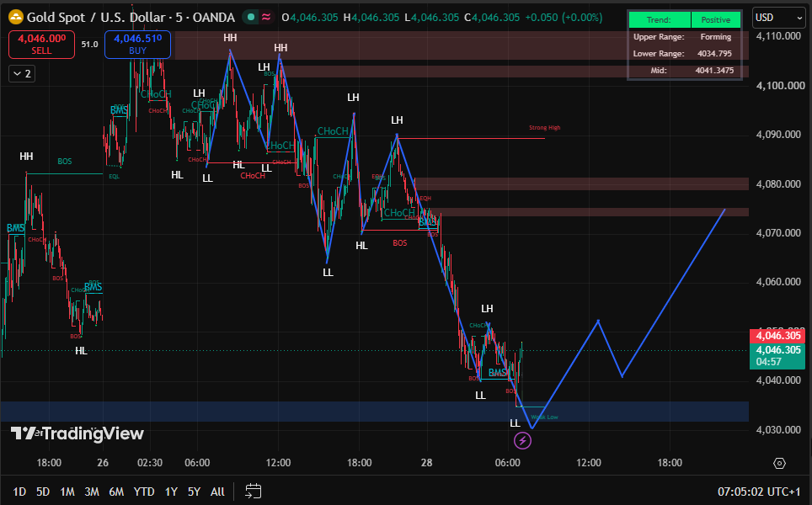The width and height of the screenshot is (812, 505).
Task: Click the 12:00 time axis label after 06:00 on 28
Action: (x=589, y=463)
